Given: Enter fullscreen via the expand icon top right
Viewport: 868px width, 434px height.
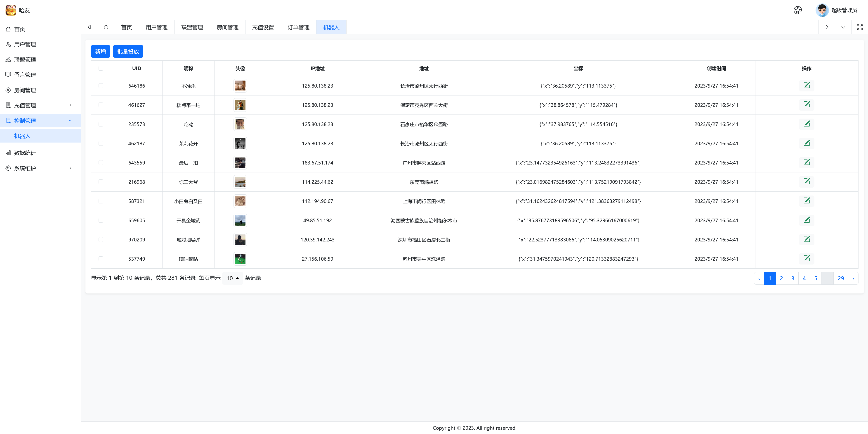Looking at the screenshot, I should 859,27.
